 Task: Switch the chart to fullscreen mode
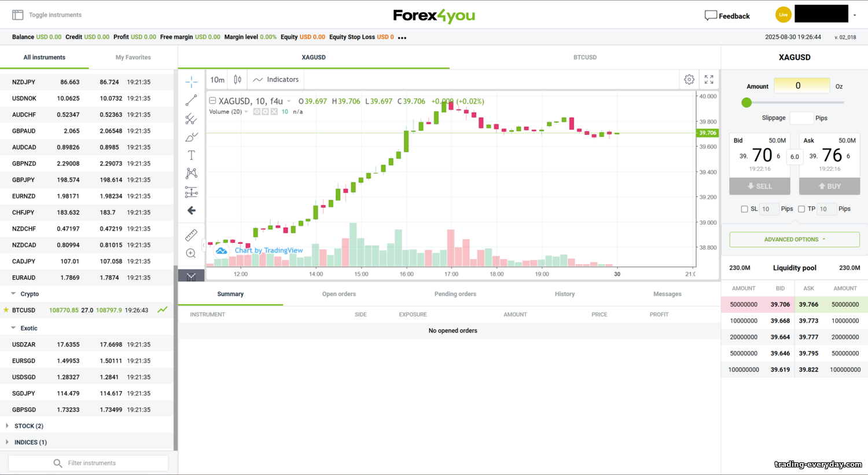click(x=709, y=79)
